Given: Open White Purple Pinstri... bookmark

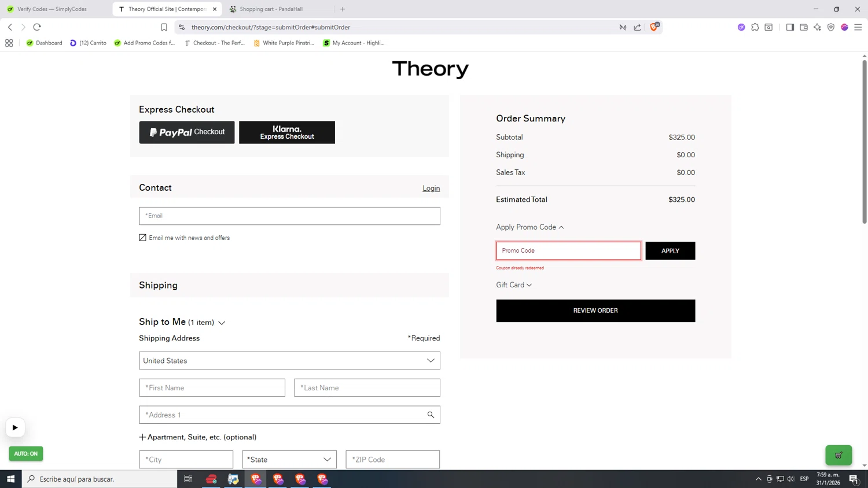Looking at the screenshot, I should point(284,43).
